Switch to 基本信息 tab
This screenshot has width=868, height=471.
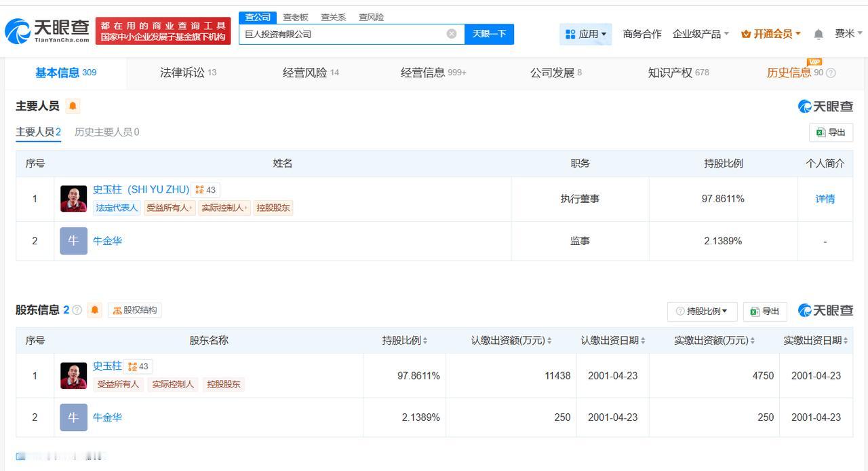[x=66, y=73]
